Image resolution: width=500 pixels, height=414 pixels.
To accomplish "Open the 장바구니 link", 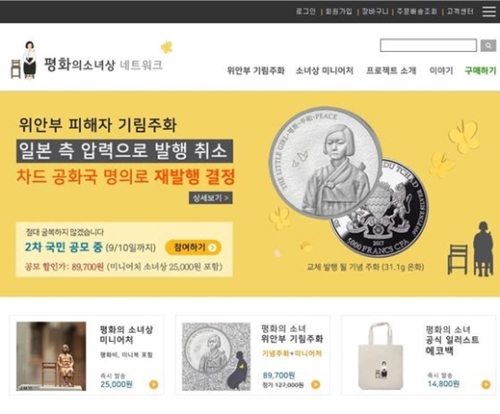I will [375, 12].
